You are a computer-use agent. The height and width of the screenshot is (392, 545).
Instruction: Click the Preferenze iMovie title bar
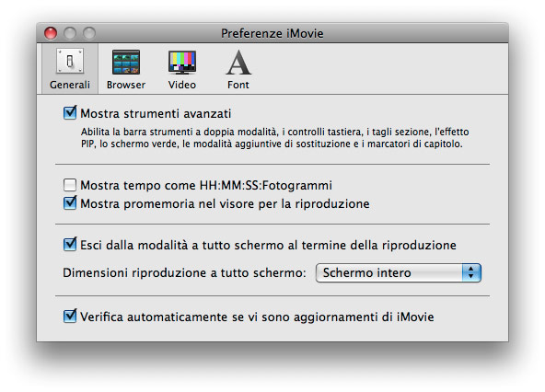pos(272,33)
